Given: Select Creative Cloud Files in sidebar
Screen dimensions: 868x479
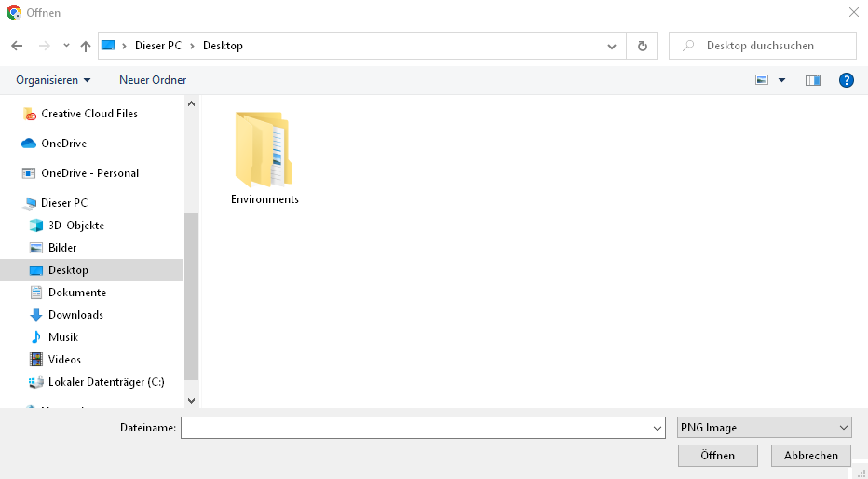Looking at the screenshot, I should [89, 114].
